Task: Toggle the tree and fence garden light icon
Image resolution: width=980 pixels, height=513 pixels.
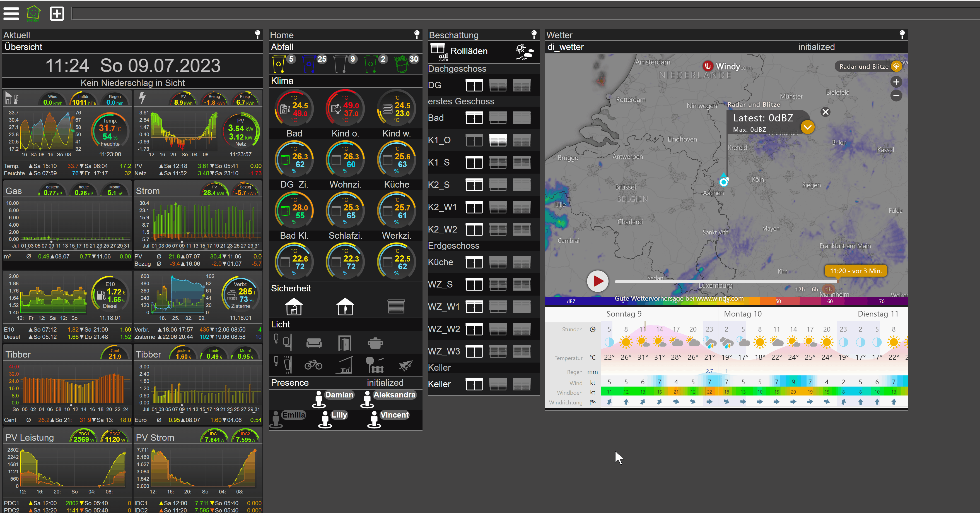Action: pyautogui.click(x=375, y=365)
